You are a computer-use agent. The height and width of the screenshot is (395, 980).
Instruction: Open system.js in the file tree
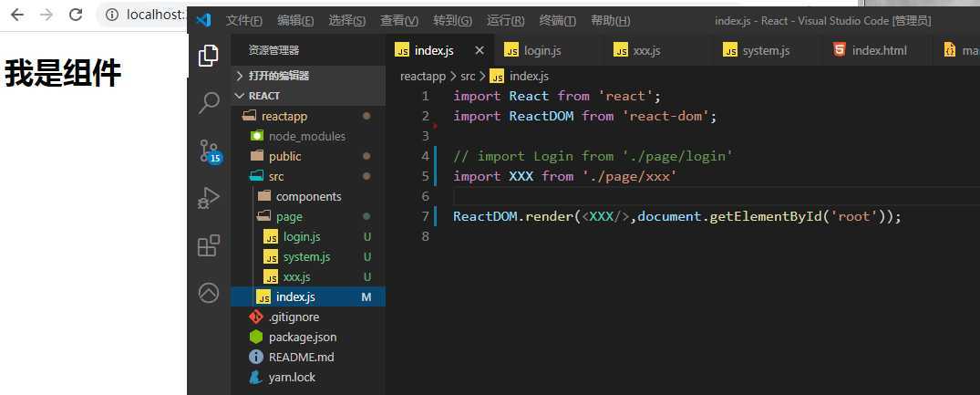click(308, 257)
